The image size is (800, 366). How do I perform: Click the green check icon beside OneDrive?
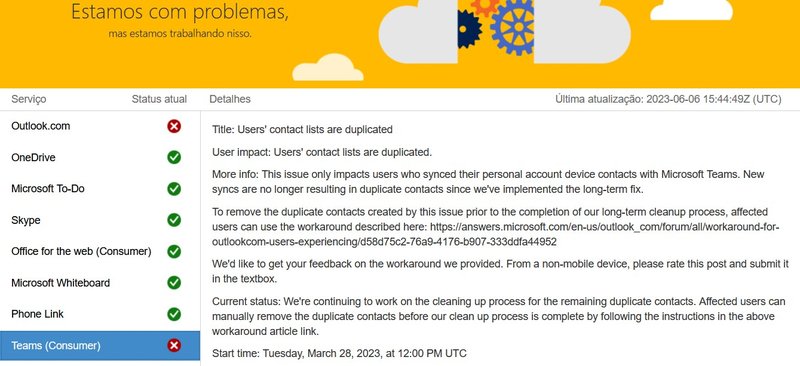pos(174,157)
